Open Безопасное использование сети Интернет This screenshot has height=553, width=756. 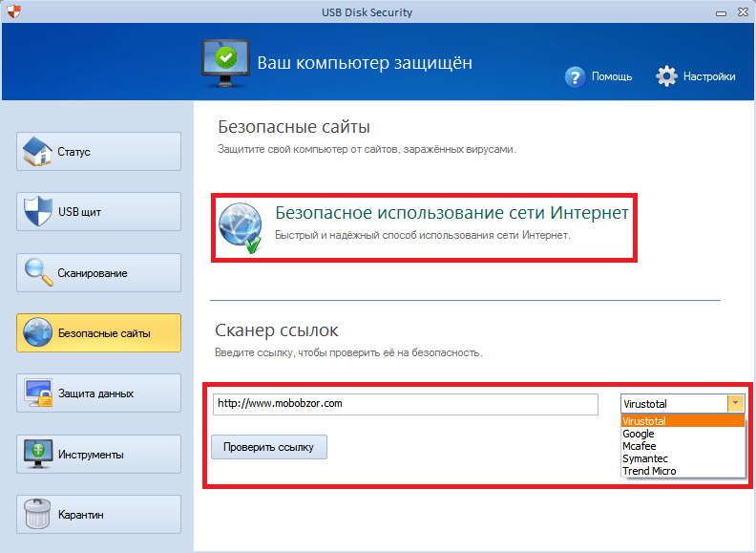[451, 213]
